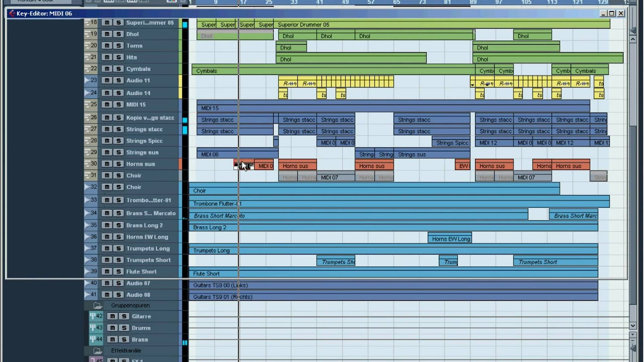Solo the Gitarre group channel
This screenshot has width=644, height=362.
[x=124, y=316]
